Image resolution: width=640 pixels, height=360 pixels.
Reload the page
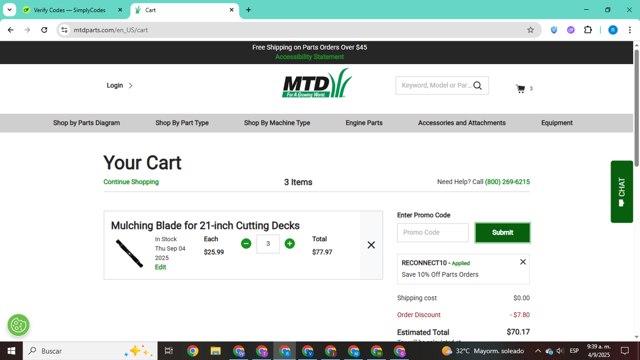44,30
